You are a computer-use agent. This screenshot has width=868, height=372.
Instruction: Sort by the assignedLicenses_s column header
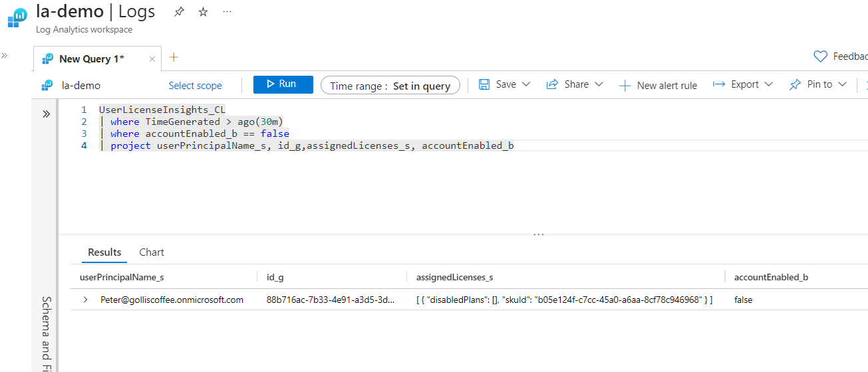[454, 277]
